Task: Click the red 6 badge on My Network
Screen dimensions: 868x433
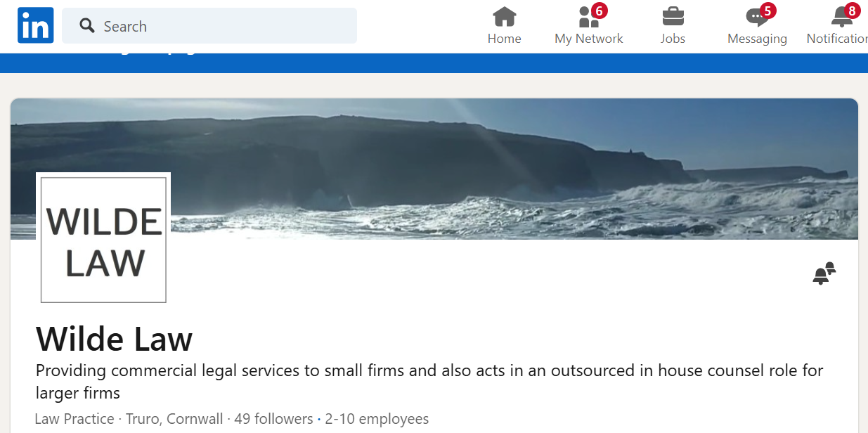Action: point(600,11)
